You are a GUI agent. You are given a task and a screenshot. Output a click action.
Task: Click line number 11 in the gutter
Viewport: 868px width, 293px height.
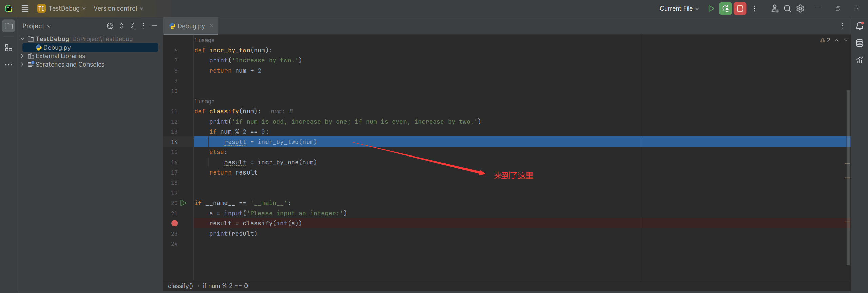tap(174, 111)
